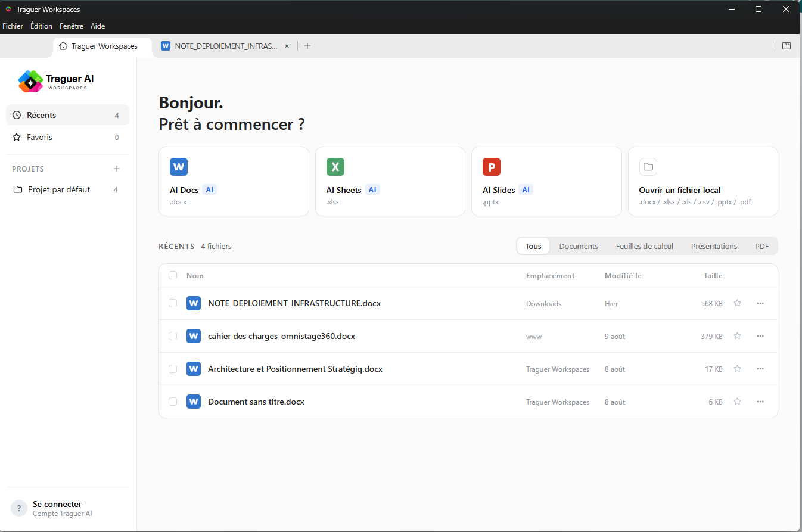Image resolution: width=802 pixels, height=532 pixels.
Task: Click the Hier modified date
Action: click(x=611, y=303)
